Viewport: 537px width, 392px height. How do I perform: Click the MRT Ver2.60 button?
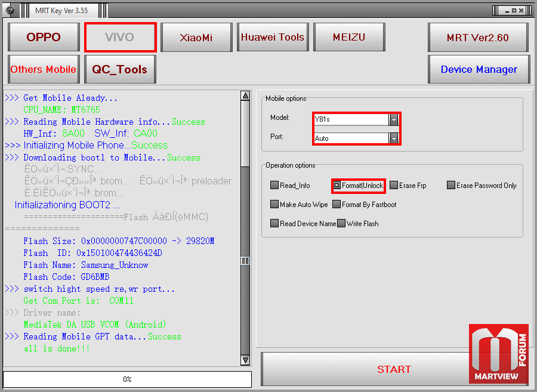[478, 38]
